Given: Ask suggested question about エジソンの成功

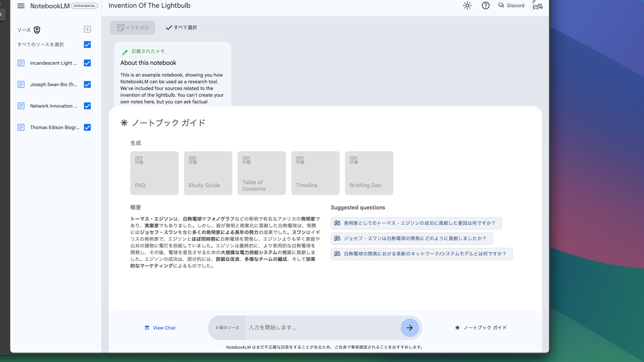Looking at the screenshot, I should coord(416,223).
